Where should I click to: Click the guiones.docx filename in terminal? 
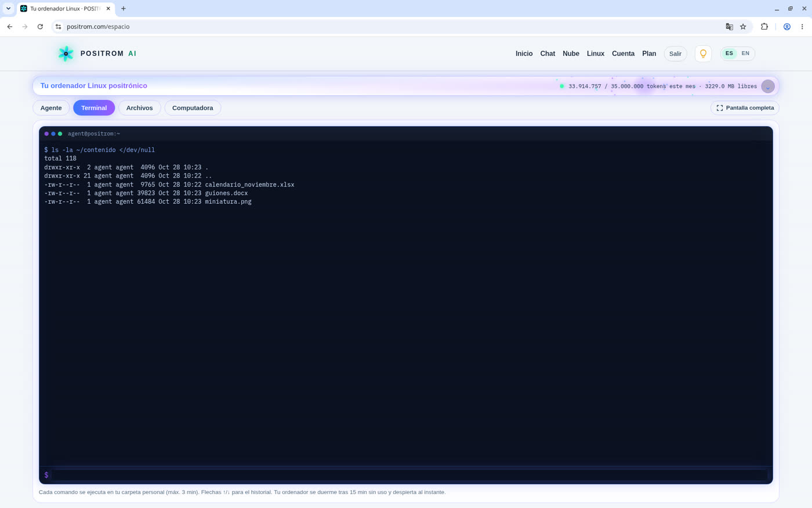click(x=226, y=193)
